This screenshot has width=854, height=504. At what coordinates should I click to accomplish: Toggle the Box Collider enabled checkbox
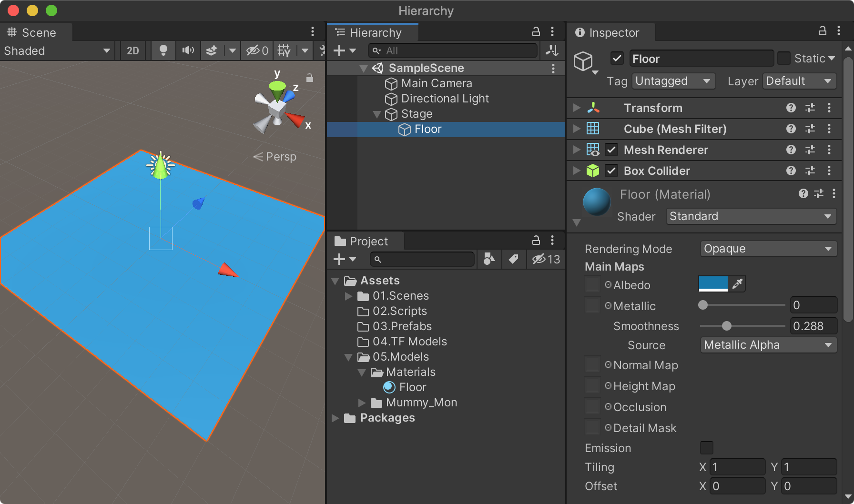(611, 171)
